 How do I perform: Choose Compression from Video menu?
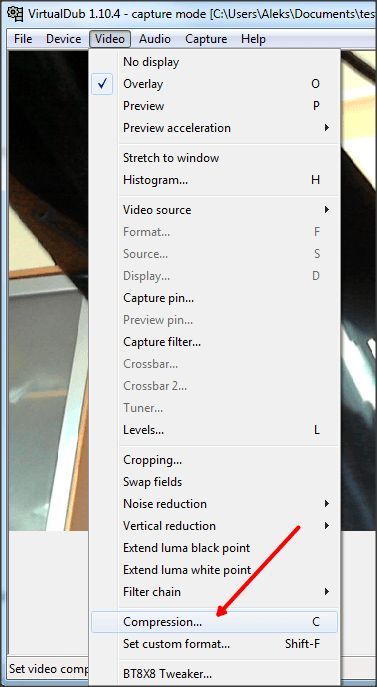(x=214, y=622)
